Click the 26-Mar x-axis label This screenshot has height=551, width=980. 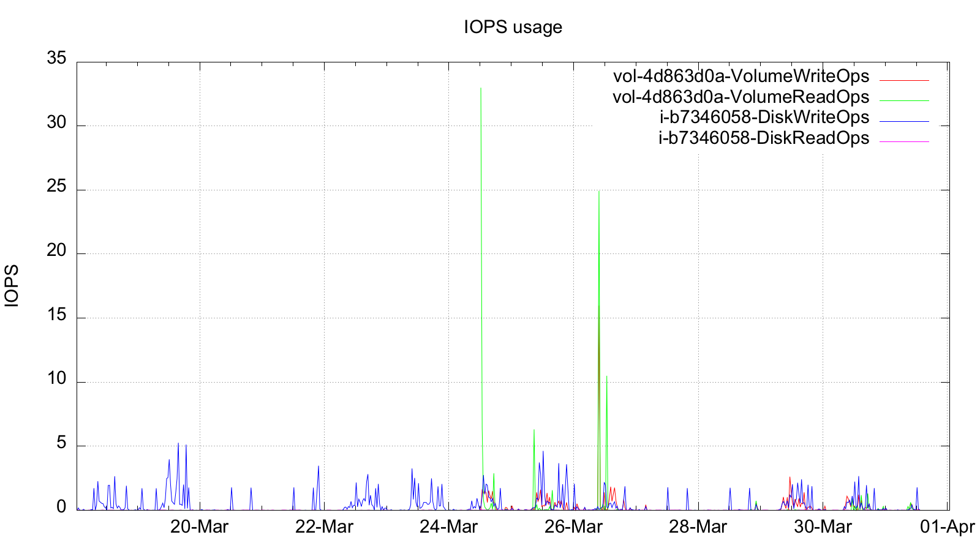coord(573,527)
